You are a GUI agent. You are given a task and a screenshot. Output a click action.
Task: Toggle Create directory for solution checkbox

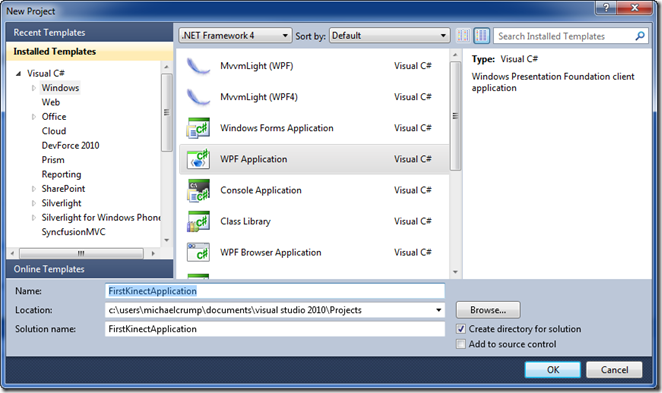point(461,329)
